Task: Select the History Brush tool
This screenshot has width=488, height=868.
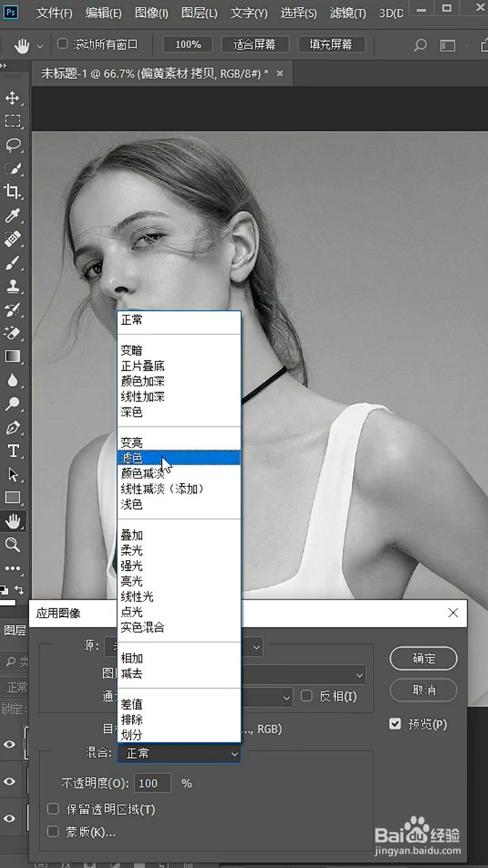Action: [12, 310]
